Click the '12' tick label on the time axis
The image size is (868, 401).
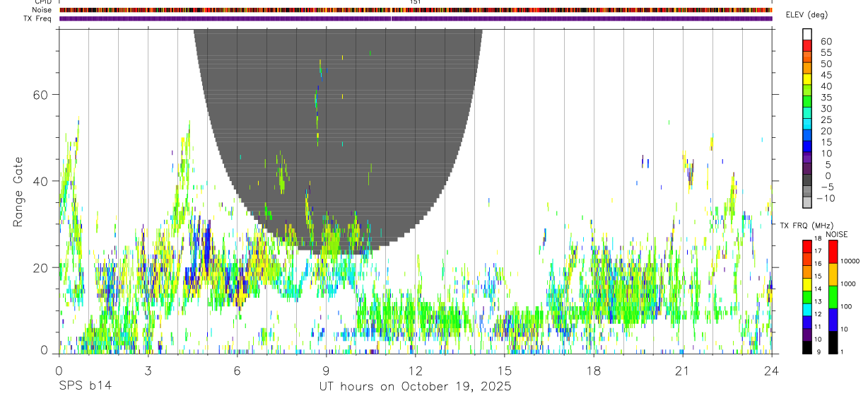pos(416,371)
